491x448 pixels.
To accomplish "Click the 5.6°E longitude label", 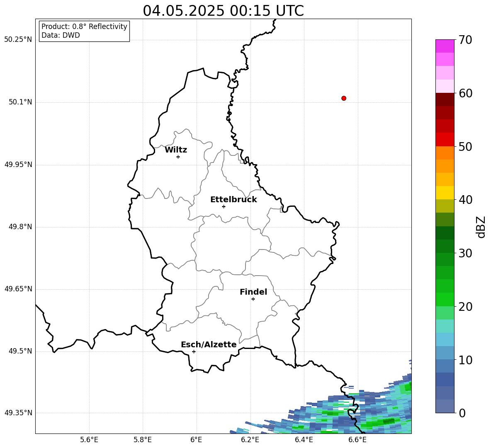I will tap(89, 440).
